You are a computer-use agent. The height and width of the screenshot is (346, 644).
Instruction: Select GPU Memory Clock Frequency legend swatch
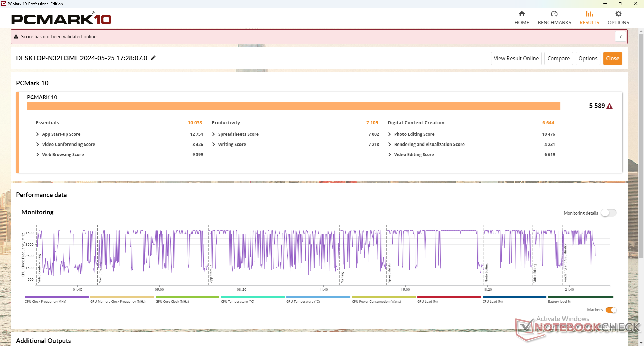tap(122, 297)
